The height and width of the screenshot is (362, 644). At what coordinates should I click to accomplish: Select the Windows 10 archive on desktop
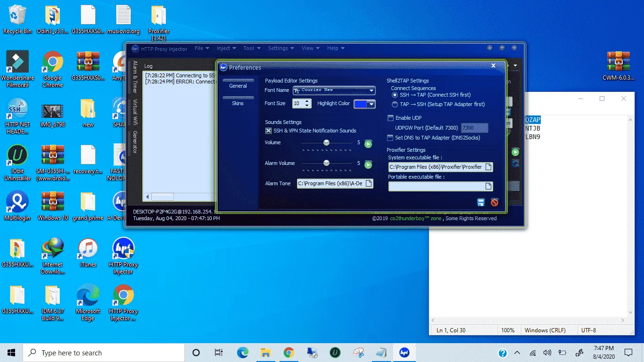53,206
